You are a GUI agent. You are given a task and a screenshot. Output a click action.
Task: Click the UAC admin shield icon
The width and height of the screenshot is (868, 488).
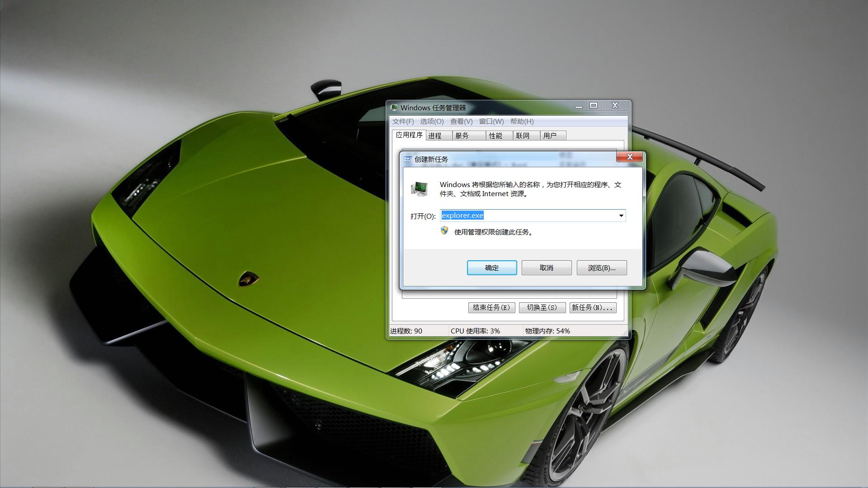(x=444, y=231)
